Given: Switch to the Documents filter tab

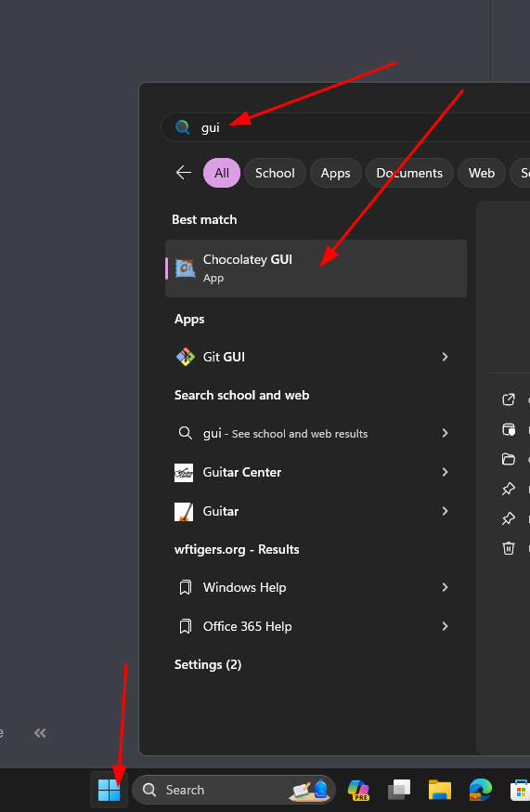Looking at the screenshot, I should 409,173.
